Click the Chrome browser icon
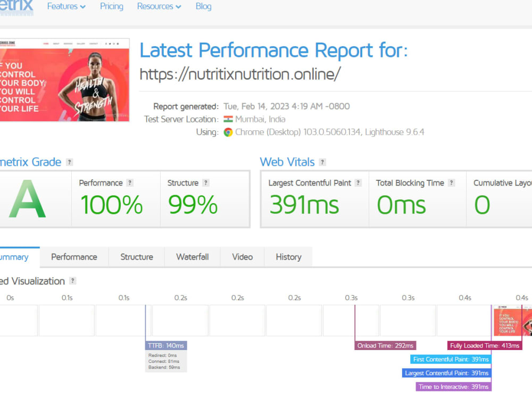 (x=228, y=132)
